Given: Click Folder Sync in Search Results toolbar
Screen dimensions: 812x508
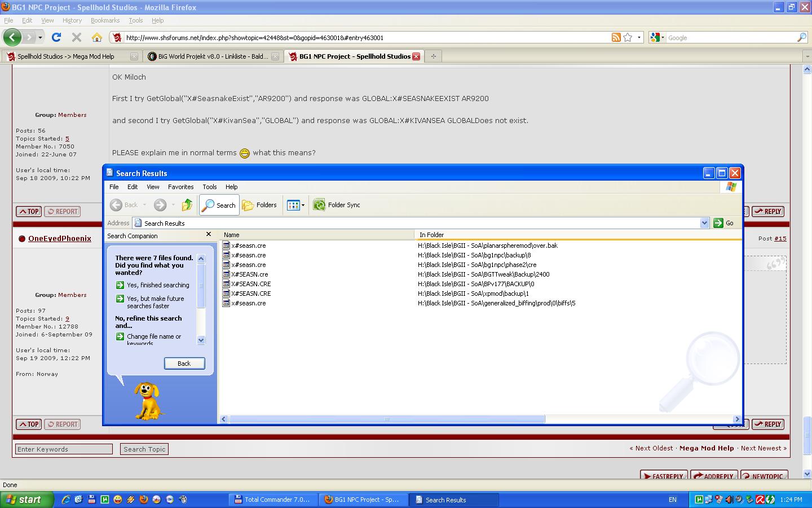Looking at the screenshot, I should [337, 205].
